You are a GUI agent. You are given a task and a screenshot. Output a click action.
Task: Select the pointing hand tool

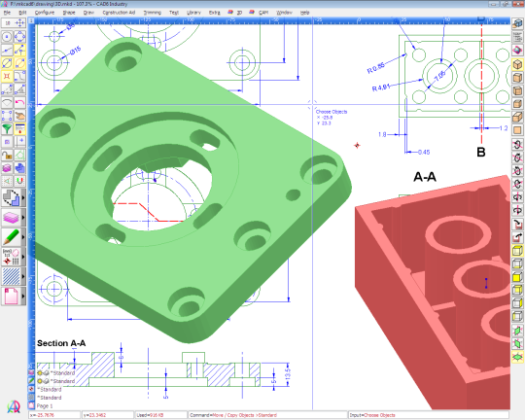tap(19, 116)
